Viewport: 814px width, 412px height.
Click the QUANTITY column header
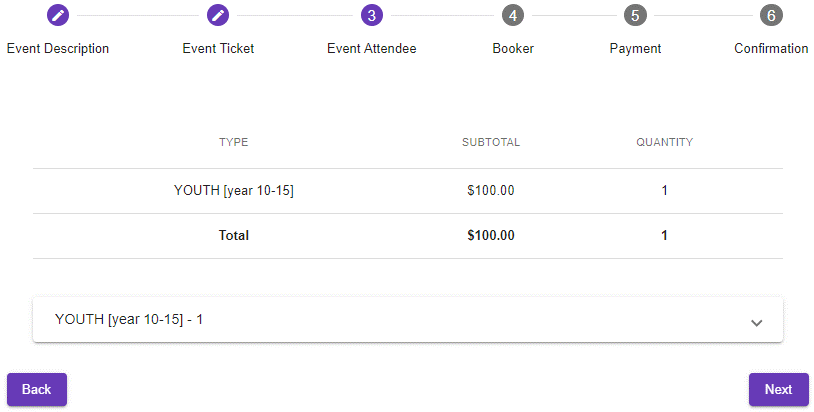[664, 142]
